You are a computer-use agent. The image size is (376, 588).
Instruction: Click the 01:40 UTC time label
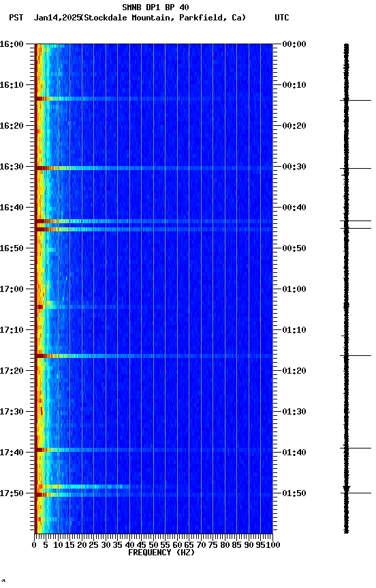point(294,453)
